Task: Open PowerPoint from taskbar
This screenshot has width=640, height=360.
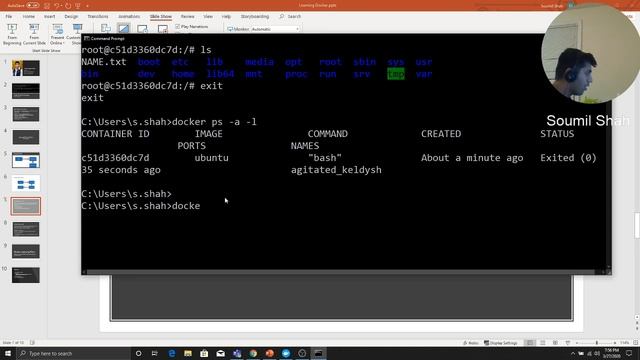Action: click(269, 353)
